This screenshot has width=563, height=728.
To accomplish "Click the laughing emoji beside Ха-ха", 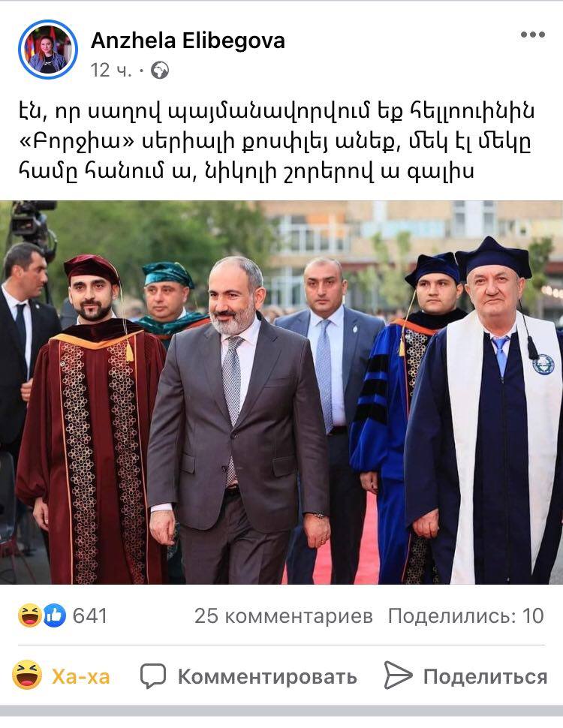I will [x=27, y=675].
